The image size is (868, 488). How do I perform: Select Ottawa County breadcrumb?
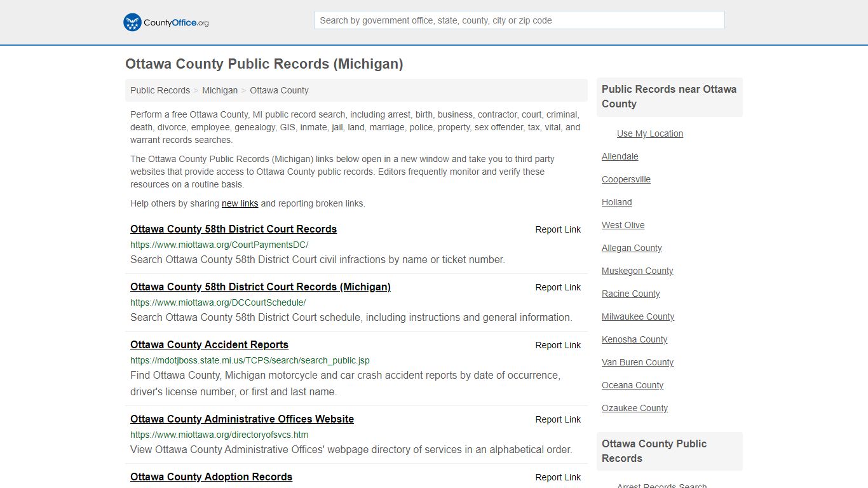pos(279,90)
